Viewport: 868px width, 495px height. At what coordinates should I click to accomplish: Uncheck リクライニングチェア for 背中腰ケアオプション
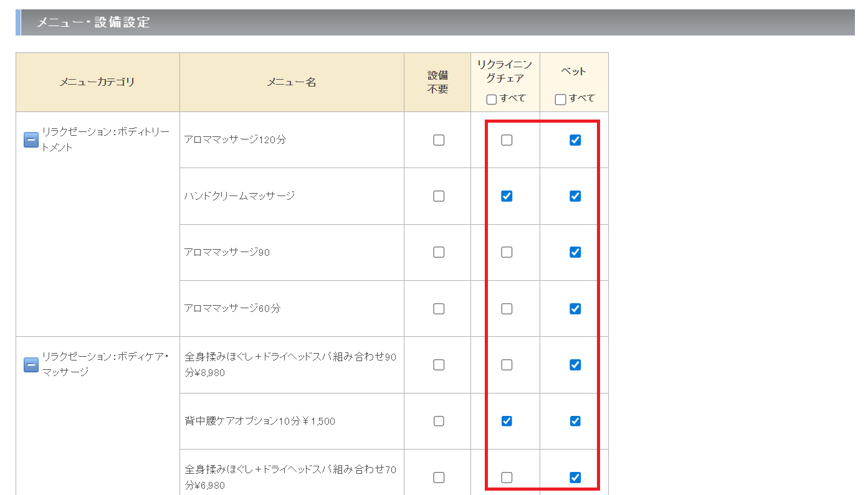coord(507,421)
